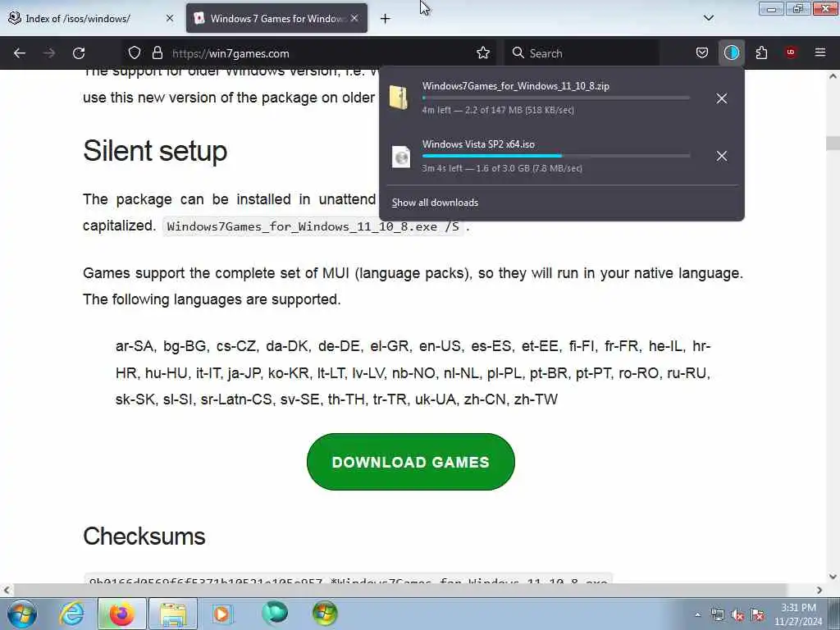Click the scroll down arrow of the page
Image resolution: width=840 pixels, height=630 pixels.
[x=833, y=577]
